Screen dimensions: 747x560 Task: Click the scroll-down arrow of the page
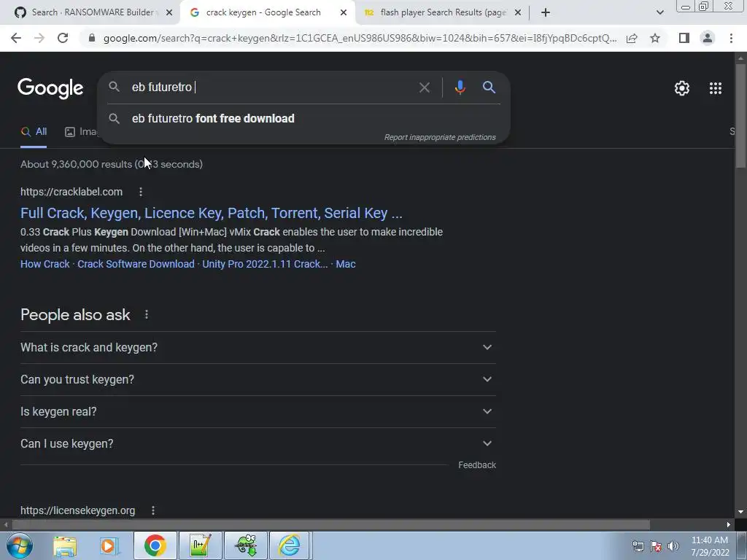click(x=740, y=512)
